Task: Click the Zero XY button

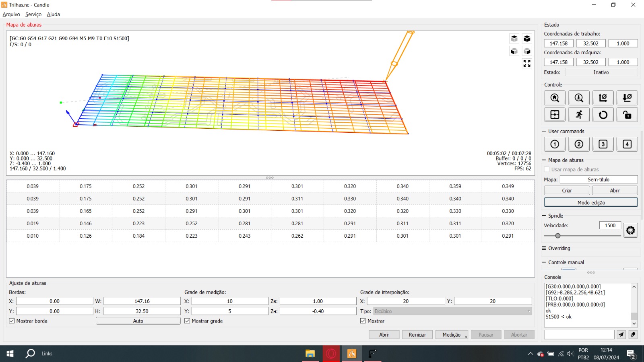Action: pos(603,98)
